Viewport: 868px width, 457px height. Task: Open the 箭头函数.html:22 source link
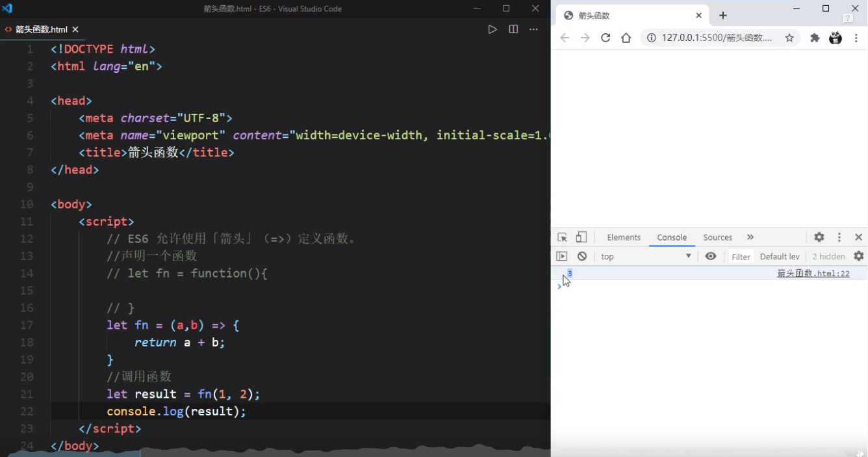coord(813,273)
